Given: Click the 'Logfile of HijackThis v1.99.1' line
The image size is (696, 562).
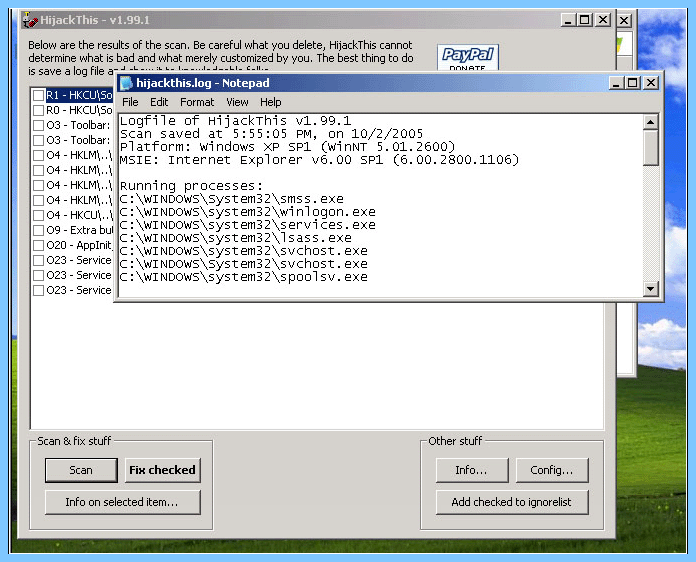Looking at the screenshot, I should pos(235,121).
